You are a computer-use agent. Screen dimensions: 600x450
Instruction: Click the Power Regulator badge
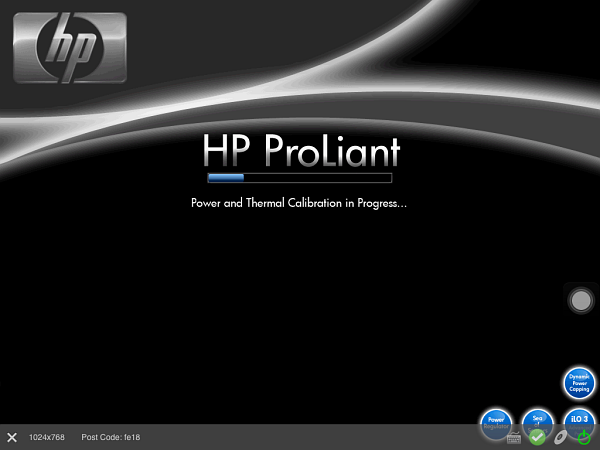496,423
